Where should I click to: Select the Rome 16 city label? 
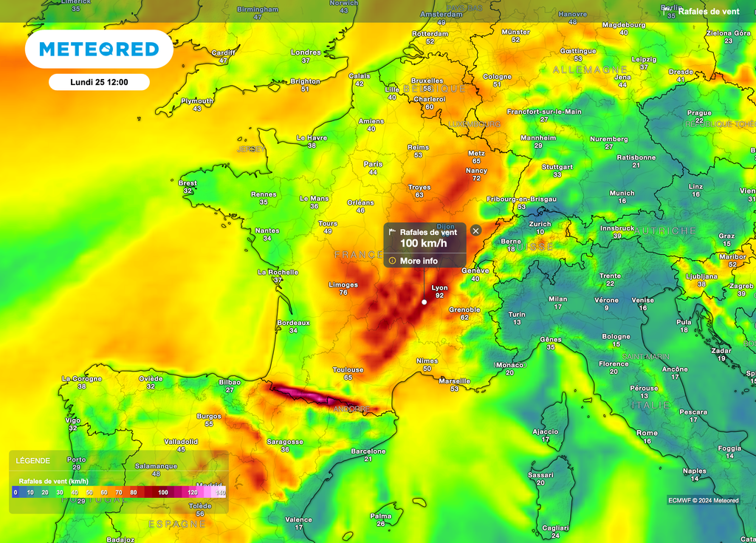click(647, 437)
